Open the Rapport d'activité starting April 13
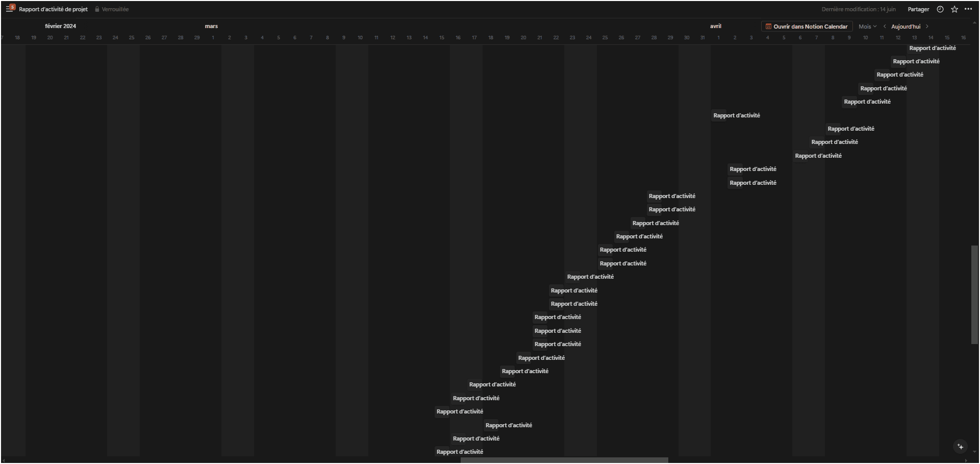 pyautogui.click(x=933, y=48)
